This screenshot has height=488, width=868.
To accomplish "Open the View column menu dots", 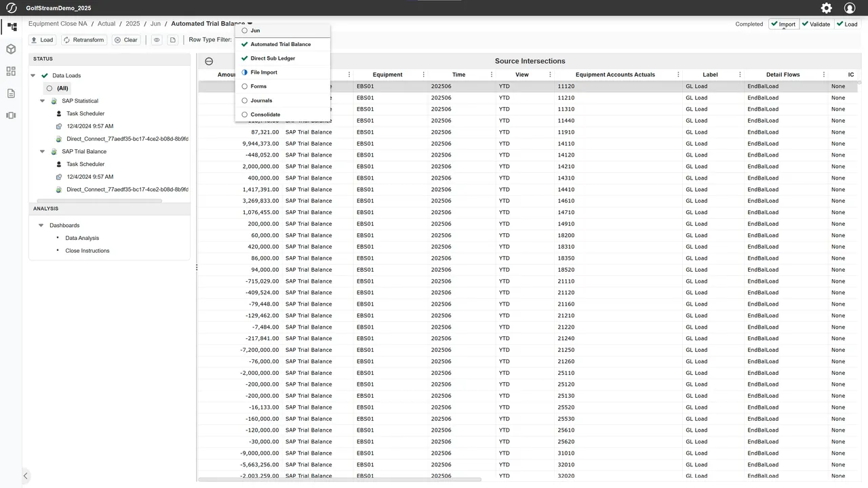I will (550, 75).
